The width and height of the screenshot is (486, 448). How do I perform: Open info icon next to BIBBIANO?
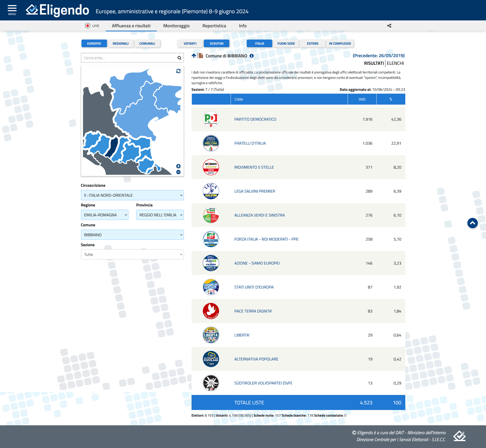tap(252, 56)
